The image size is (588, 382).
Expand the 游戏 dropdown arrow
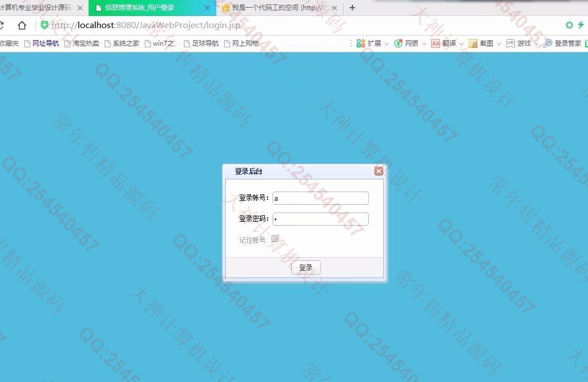point(537,44)
